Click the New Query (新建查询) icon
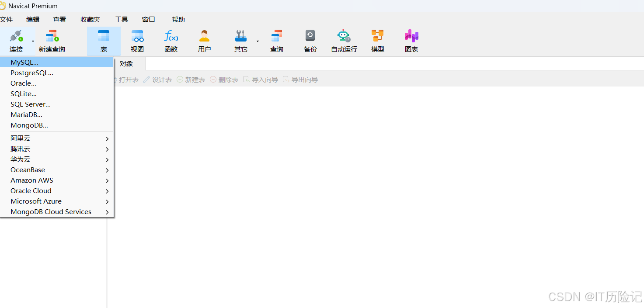The height and width of the screenshot is (308, 644). [x=52, y=36]
